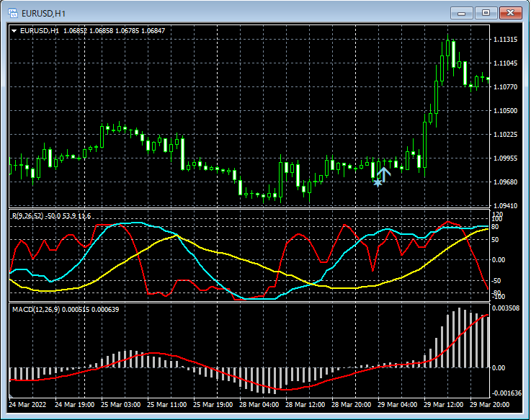Click the blue up-arrow buy signal
Screen dimensions: 531x420
pyautogui.click(x=383, y=173)
